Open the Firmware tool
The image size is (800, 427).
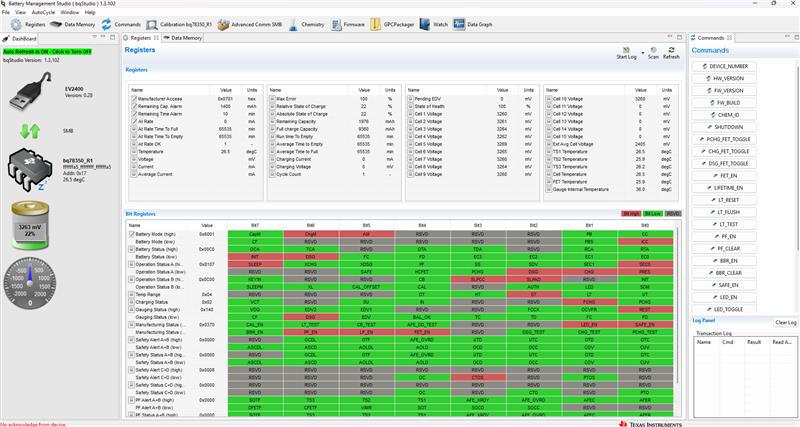pyautogui.click(x=347, y=24)
